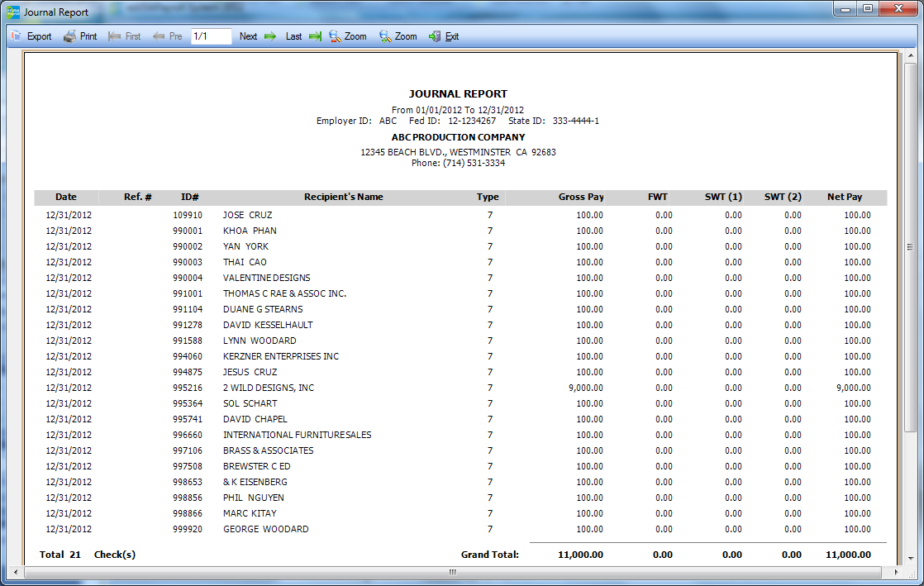Click the Zoom button beside Exit
Viewport: 924px width, 586px height.
tap(398, 36)
